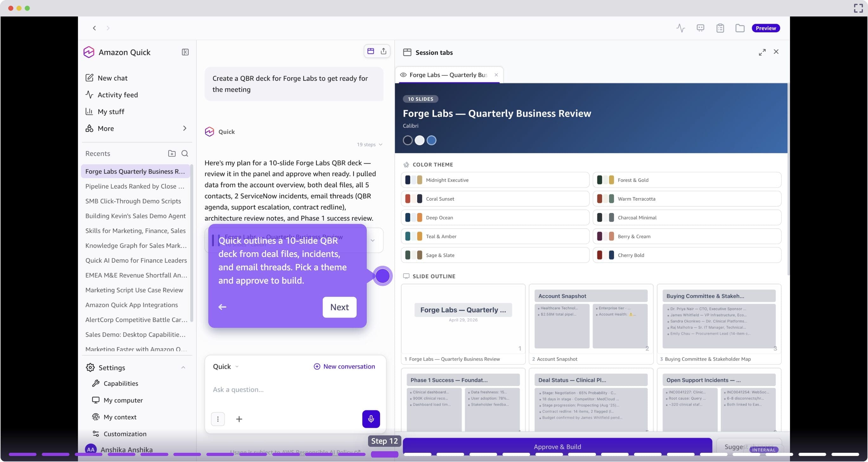Open Phase 1 Success slide thumbnail
This screenshot has width=868, height=462.
(463, 400)
